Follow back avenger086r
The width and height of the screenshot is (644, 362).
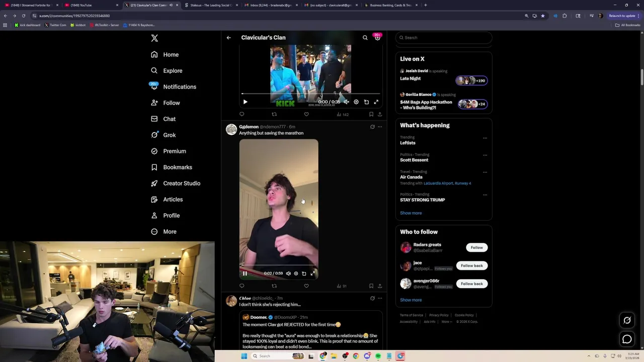tap(472, 284)
